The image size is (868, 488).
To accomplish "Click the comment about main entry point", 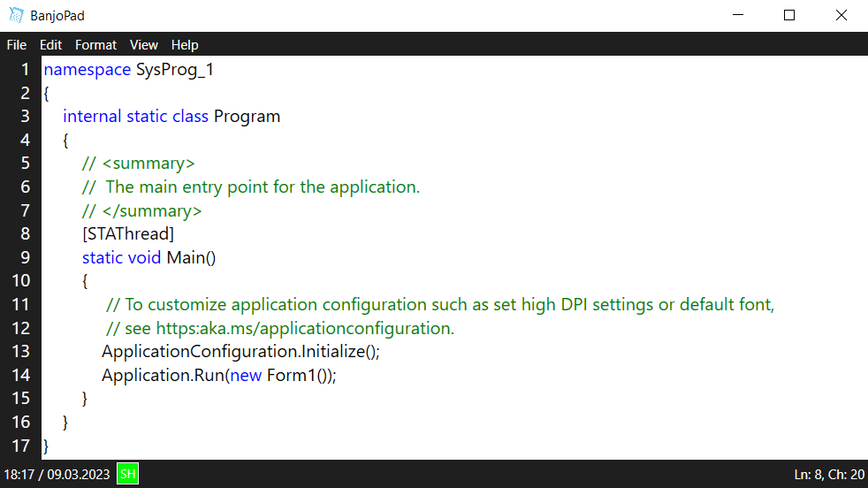I will tap(251, 187).
